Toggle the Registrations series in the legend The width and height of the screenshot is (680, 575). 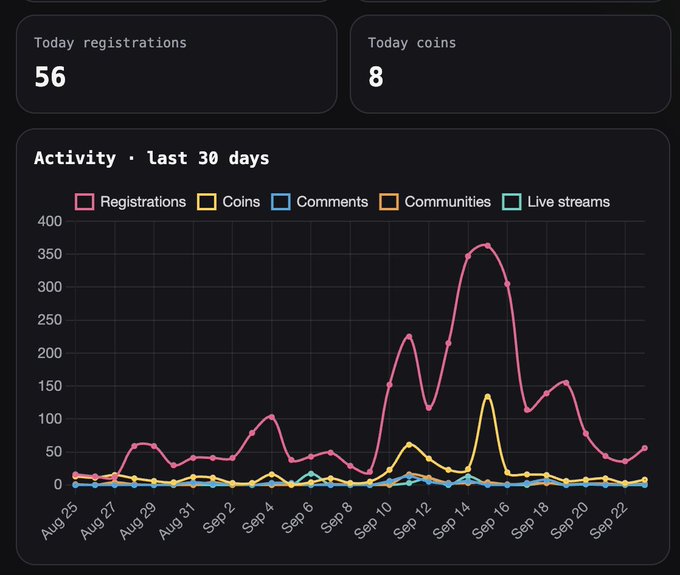click(131, 202)
